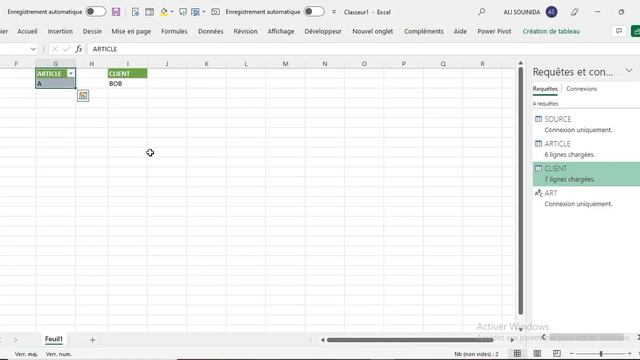
Task: Select the cell containing BOB
Action: tap(127, 83)
